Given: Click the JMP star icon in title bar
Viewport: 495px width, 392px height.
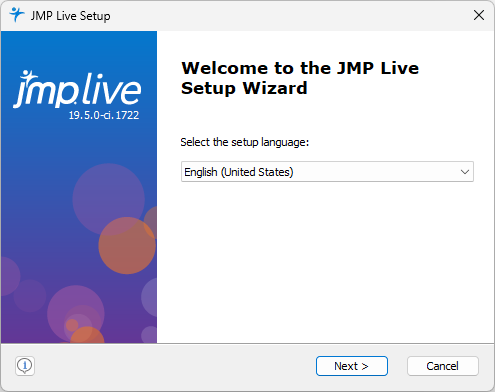Looking at the screenshot, I should 16,15.
